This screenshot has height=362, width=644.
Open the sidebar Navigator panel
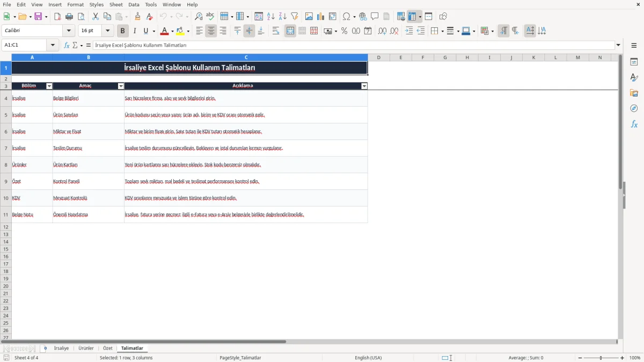[x=634, y=109]
